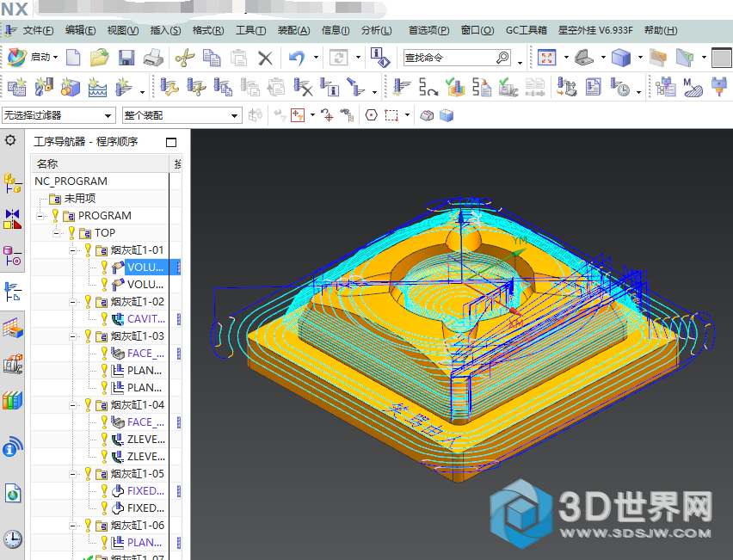
Task: Open the 整个装配 scope dropdown
Action: [x=182, y=115]
